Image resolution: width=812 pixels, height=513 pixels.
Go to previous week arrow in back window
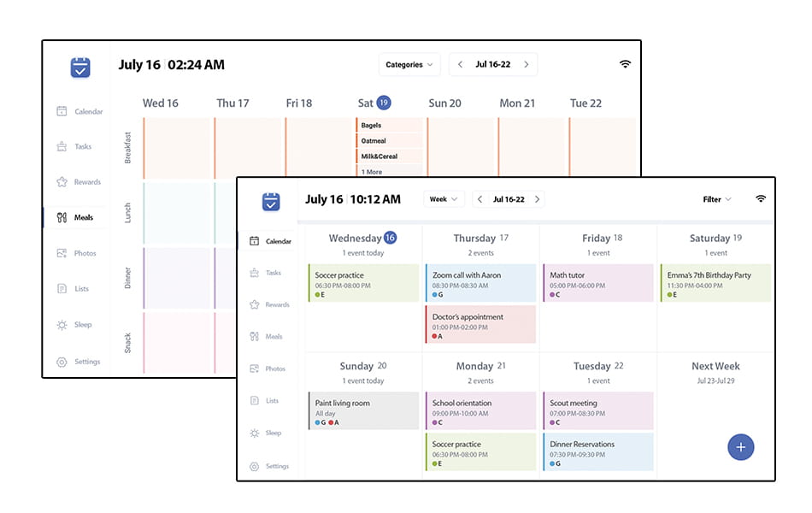coord(461,65)
